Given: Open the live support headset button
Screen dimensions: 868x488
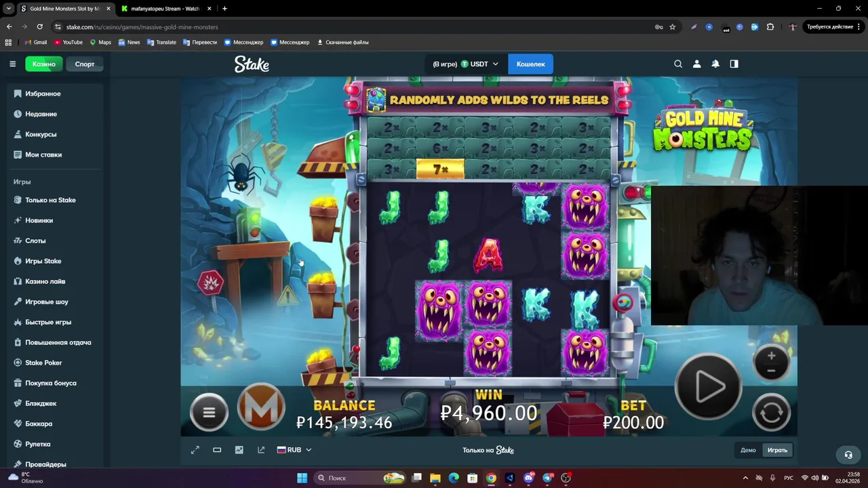Looking at the screenshot, I should [848, 455].
